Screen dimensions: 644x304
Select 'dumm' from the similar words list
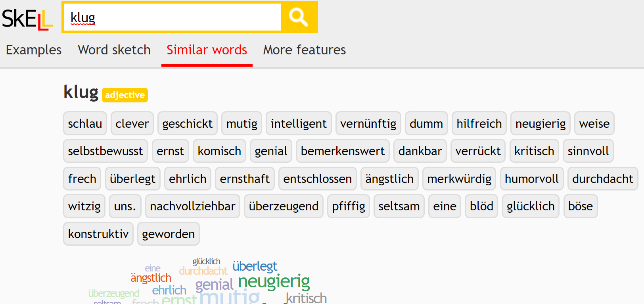coord(426,123)
